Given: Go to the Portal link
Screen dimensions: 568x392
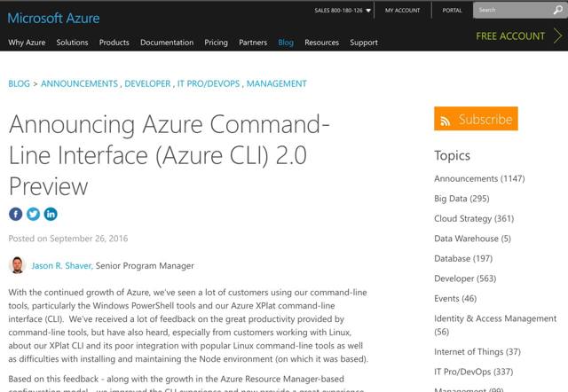Looking at the screenshot, I should tap(452, 11).
